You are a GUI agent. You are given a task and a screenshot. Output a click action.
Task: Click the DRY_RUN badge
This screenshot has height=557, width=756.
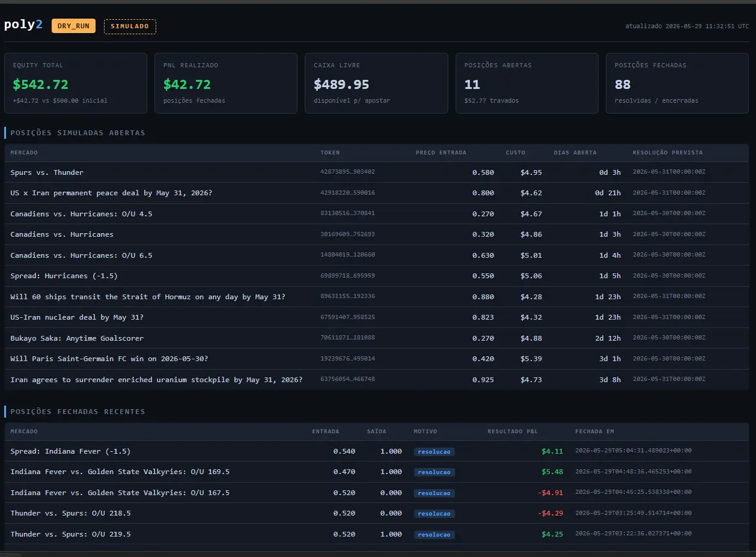[x=73, y=26]
